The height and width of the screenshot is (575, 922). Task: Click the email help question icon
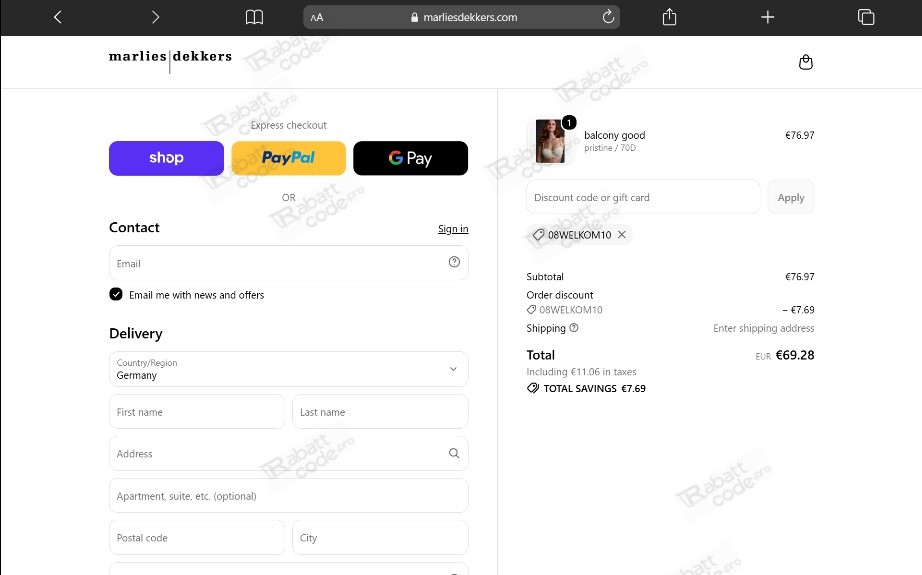[x=454, y=262]
